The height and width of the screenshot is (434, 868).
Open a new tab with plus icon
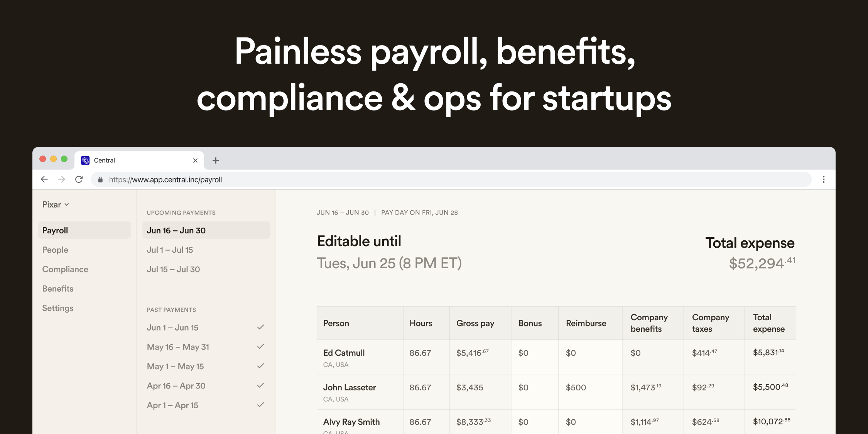tap(216, 160)
